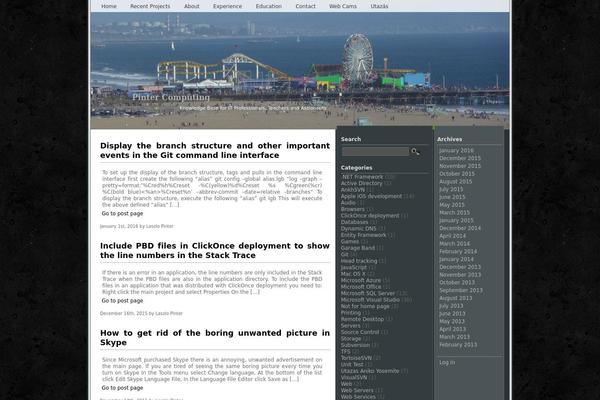This screenshot has height=400, width=600.
Task: Open the Browsers category
Action: [352, 209]
